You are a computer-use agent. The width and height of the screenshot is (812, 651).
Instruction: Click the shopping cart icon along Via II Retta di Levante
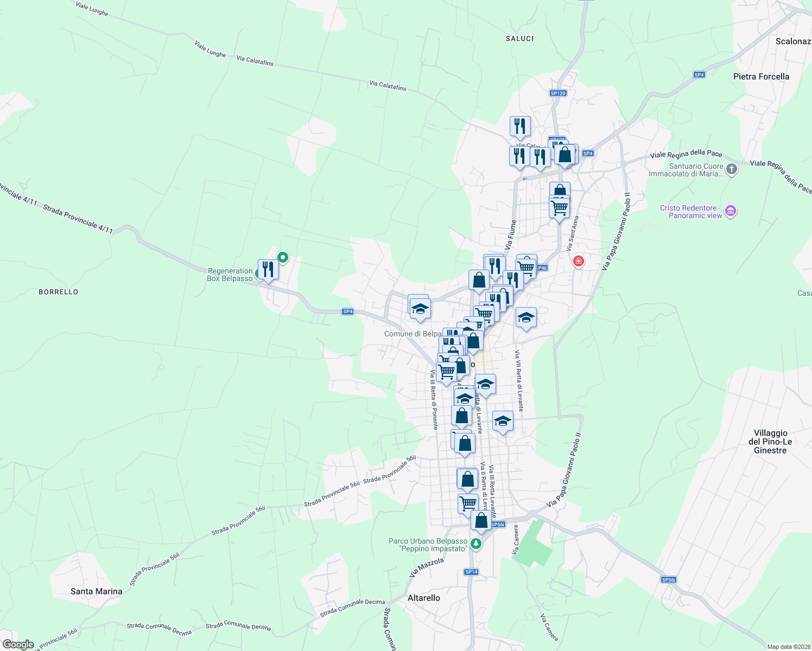pos(467,503)
